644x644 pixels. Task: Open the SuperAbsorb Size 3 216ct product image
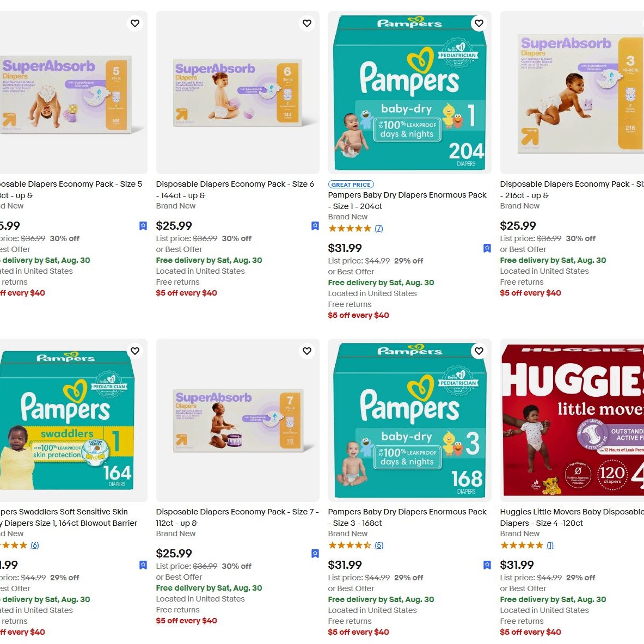tap(572, 93)
